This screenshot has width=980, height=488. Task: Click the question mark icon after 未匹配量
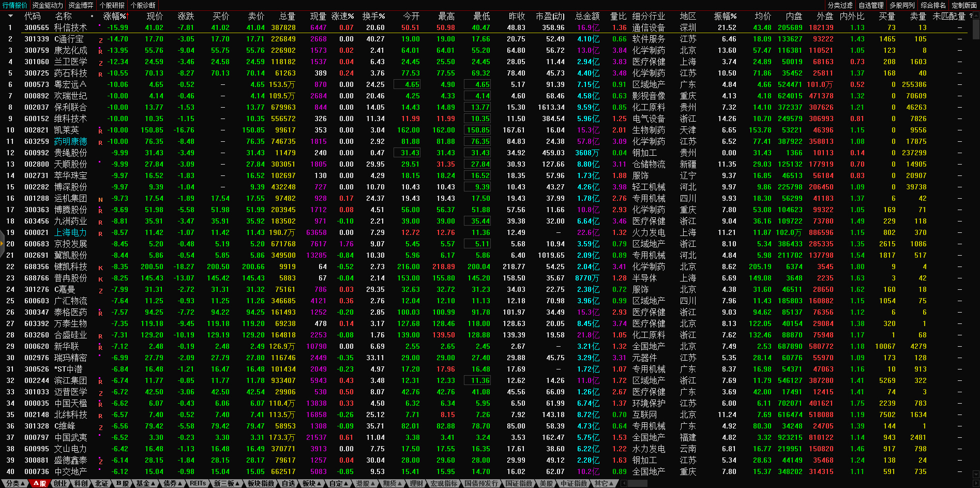click(x=971, y=16)
